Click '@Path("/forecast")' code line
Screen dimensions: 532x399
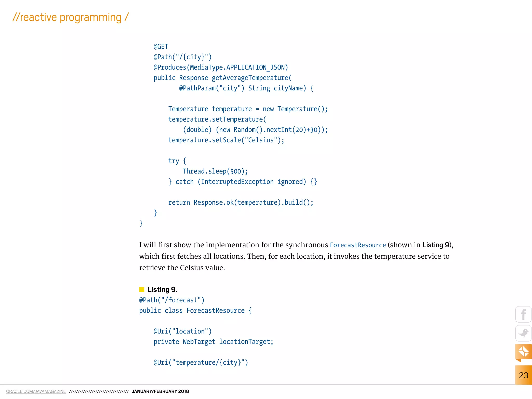172,300
